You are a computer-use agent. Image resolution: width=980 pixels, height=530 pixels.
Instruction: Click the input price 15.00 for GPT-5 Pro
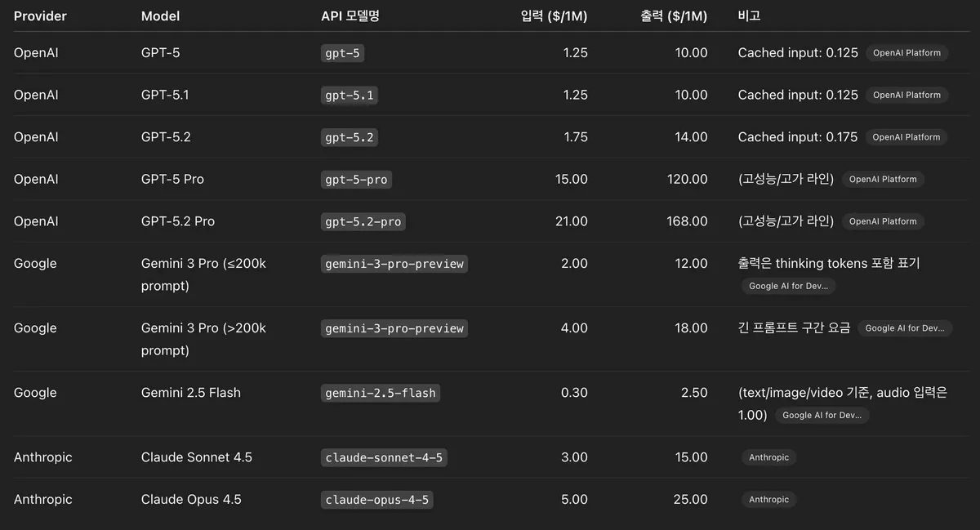point(572,179)
